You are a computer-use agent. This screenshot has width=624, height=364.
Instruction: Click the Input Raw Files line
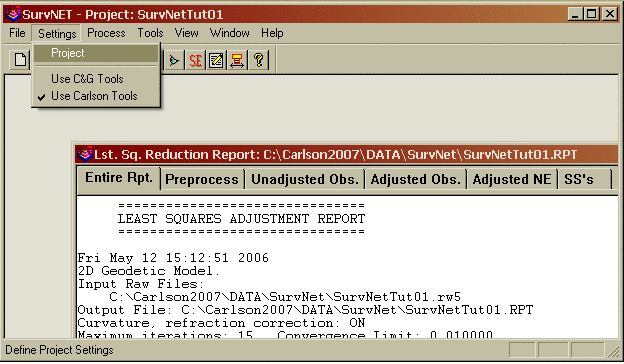point(141,284)
